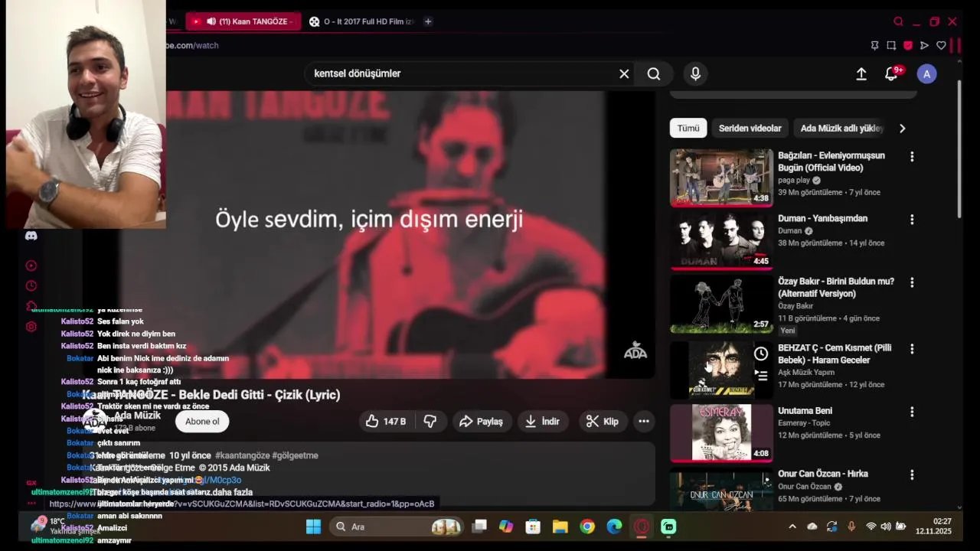Add BEHZAT Ç video to queue
980x551 pixels.
point(761,376)
